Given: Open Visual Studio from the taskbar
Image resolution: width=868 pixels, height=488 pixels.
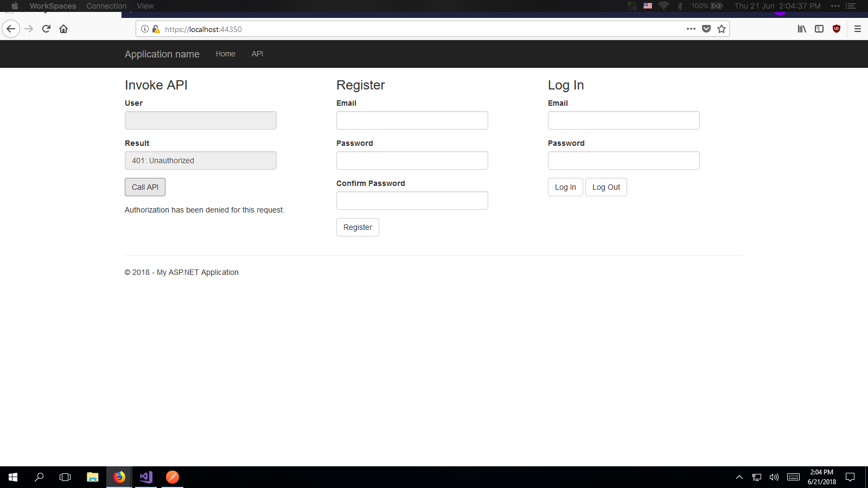Looking at the screenshot, I should pyautogui.click(x=146, y=477).
